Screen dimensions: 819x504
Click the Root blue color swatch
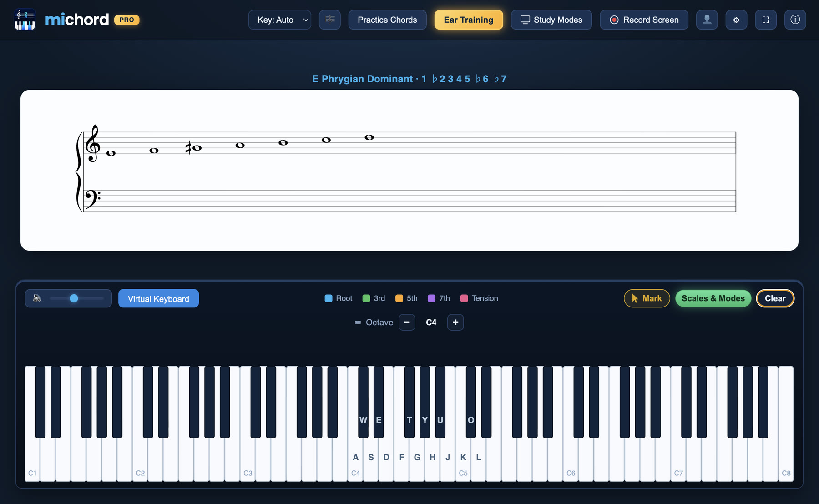pyautogui.click(x=329, y=298)
